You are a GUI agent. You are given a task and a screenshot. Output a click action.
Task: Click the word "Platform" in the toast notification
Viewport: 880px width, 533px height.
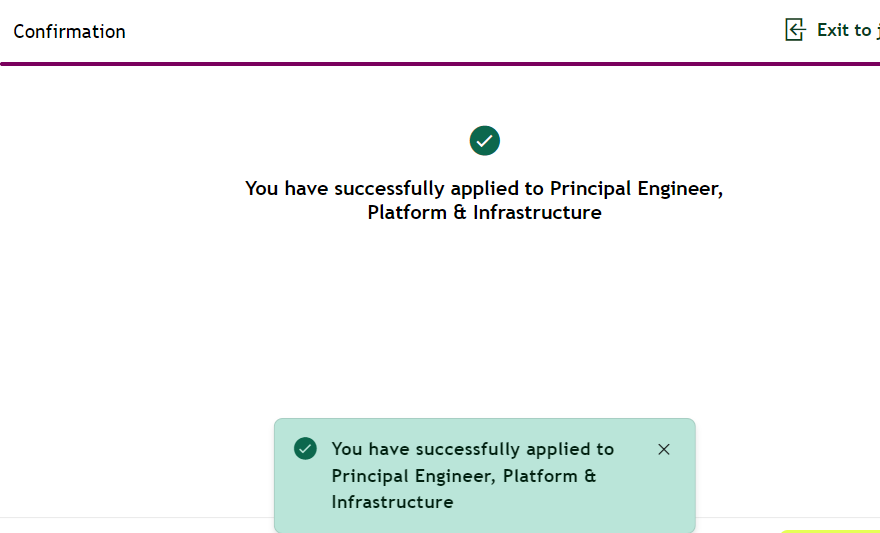(540, 476)
